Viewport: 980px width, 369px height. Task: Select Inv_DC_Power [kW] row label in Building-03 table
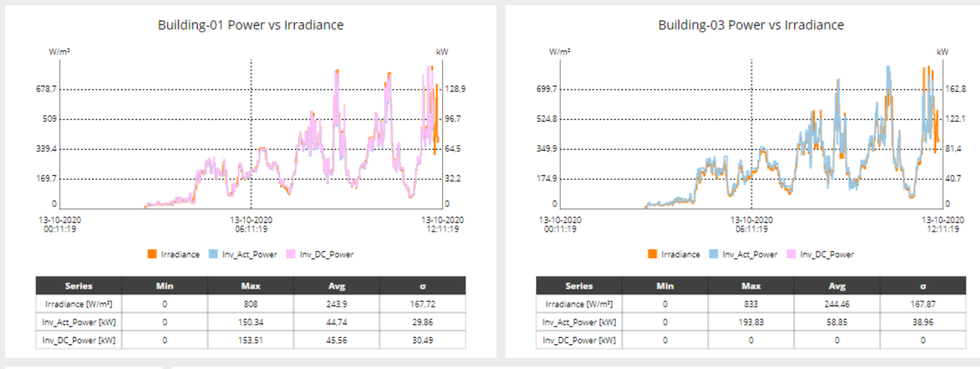point(579,340)
